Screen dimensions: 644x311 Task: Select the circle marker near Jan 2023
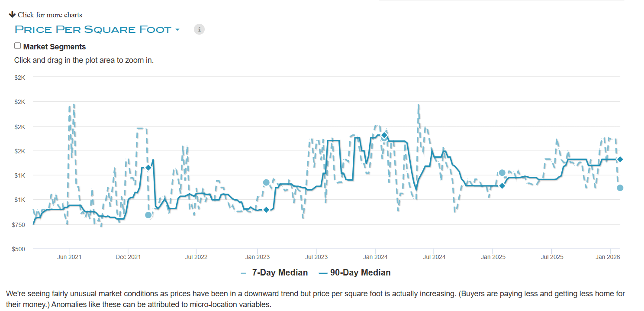point(266,182)
